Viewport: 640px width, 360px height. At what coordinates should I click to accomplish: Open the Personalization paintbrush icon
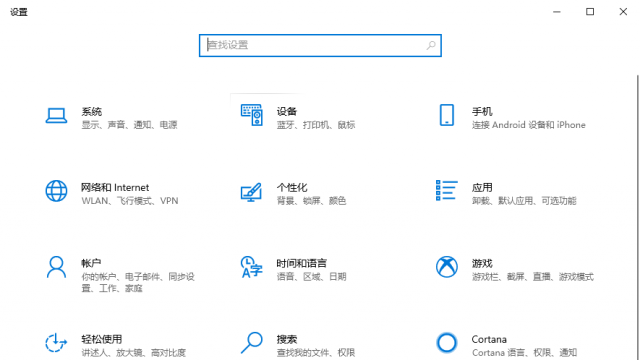point(251,191)
